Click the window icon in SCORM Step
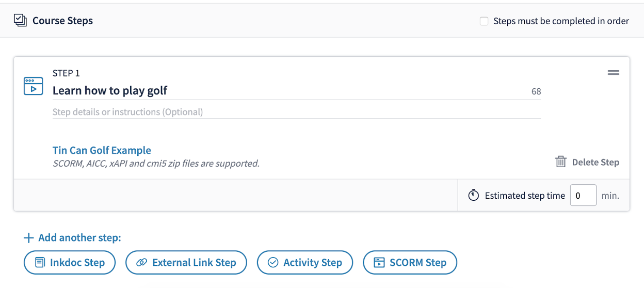 379,263
